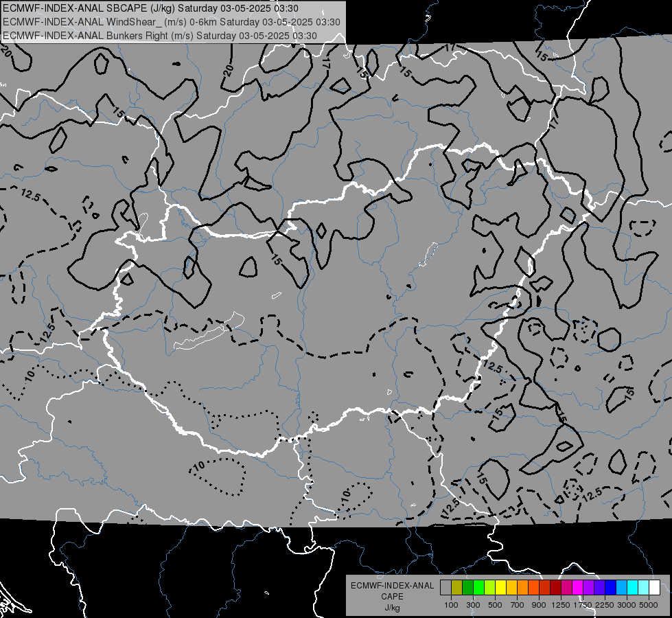Click the legend value 3000
Screen dimensions: 672x618
click(x=627, y=605)
